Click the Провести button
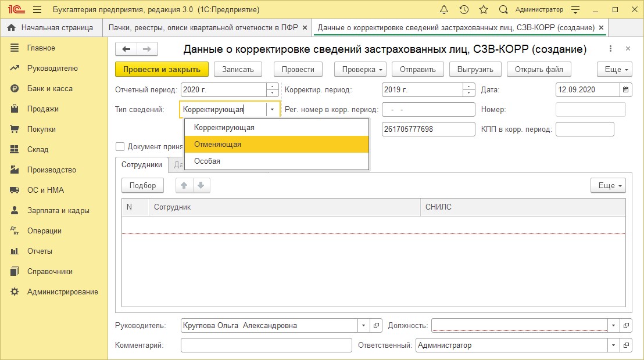The height and width of the screenshot is (360, 644). (298, 69)
